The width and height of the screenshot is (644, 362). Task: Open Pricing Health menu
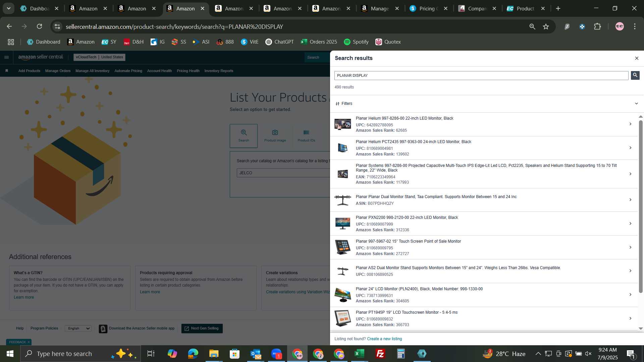click(188, 71)
